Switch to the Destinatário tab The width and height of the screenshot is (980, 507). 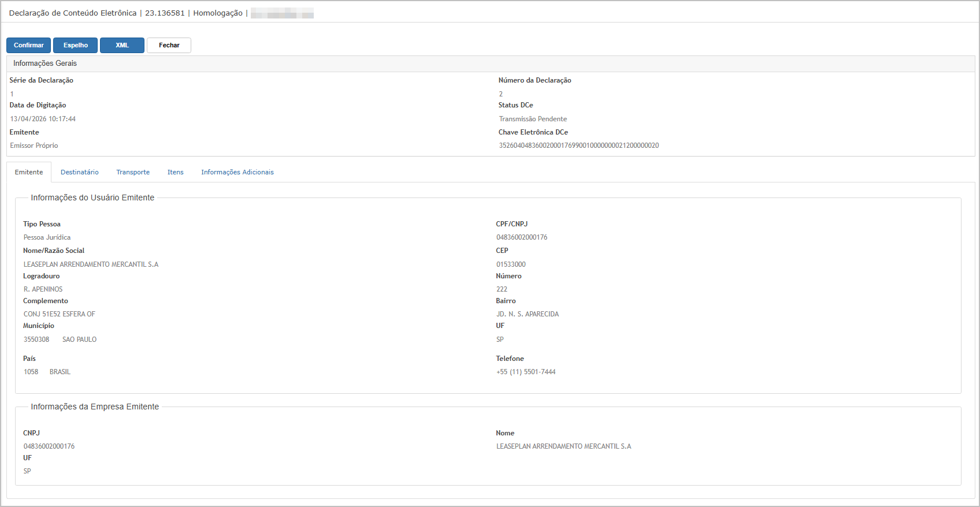pos(80,172)
